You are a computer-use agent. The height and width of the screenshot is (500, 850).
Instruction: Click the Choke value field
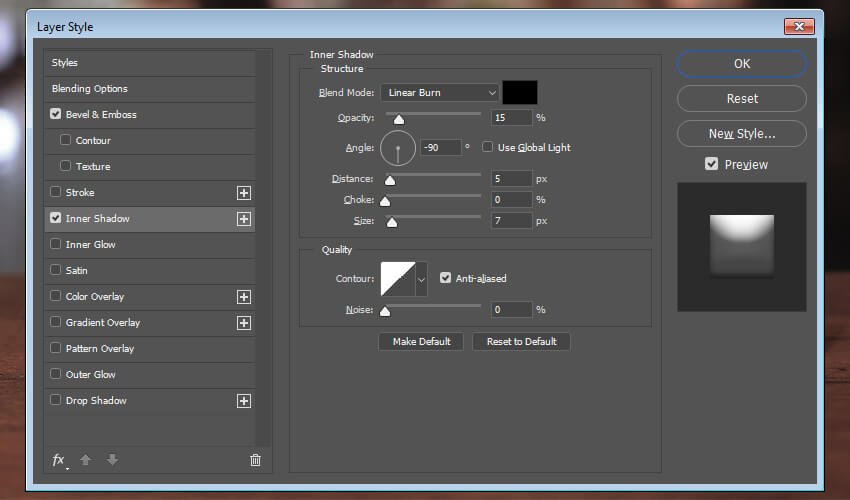click(511, 200)
